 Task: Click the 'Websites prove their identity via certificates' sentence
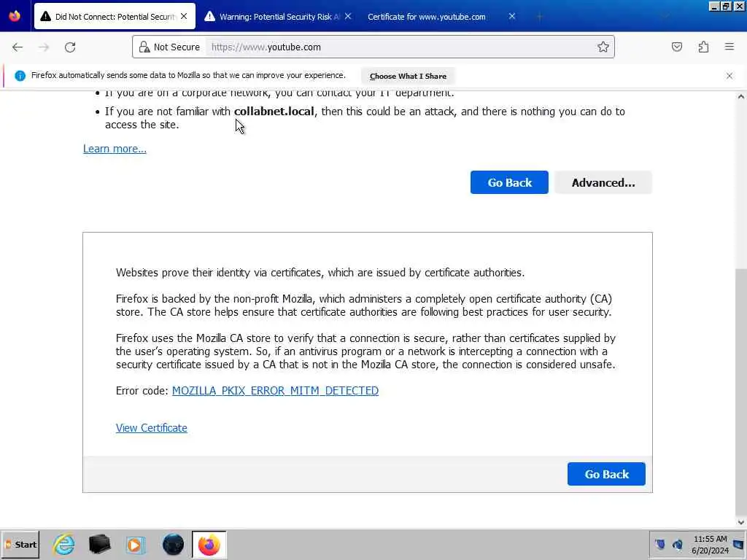pos(320,273)
